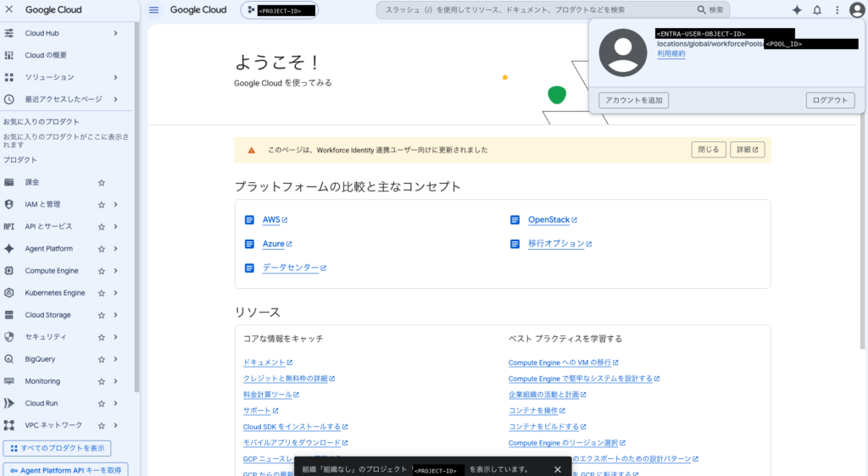Click すべてのプロダクトを表示 button

coord(57,448)
